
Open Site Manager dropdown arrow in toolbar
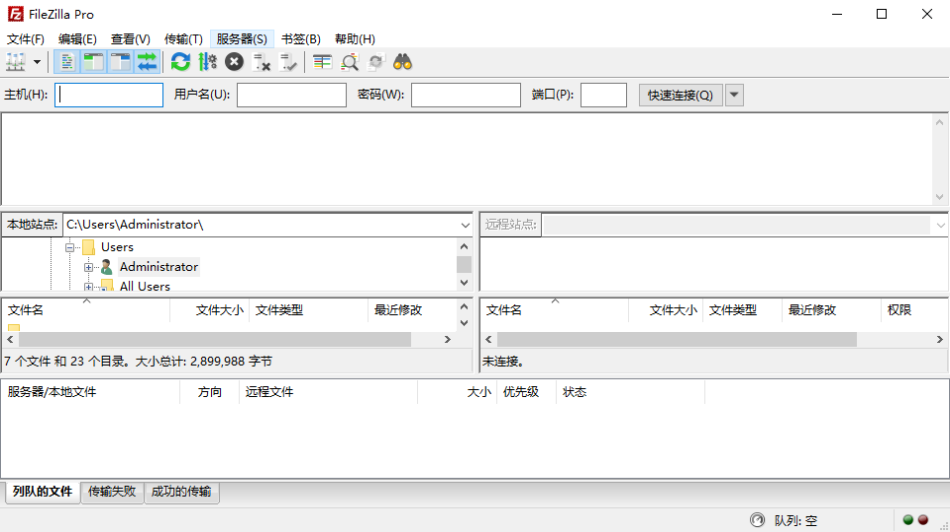(x=37, y=62)
